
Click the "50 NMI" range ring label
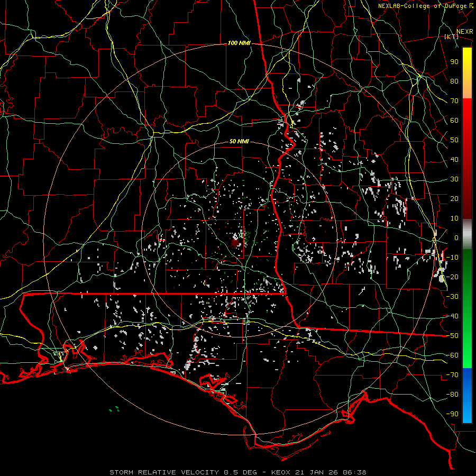[x=239, y=141]
